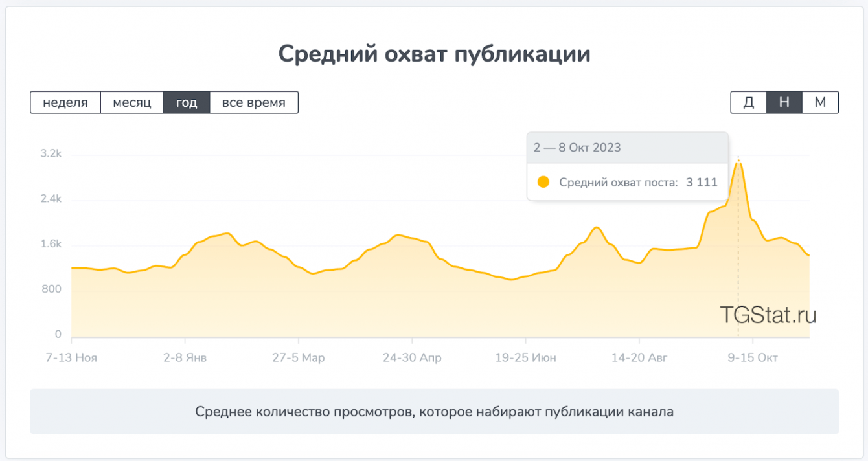Click the '9-15 Окт' x-axis label
868x461 pixels.
click(x=752, y=357)
